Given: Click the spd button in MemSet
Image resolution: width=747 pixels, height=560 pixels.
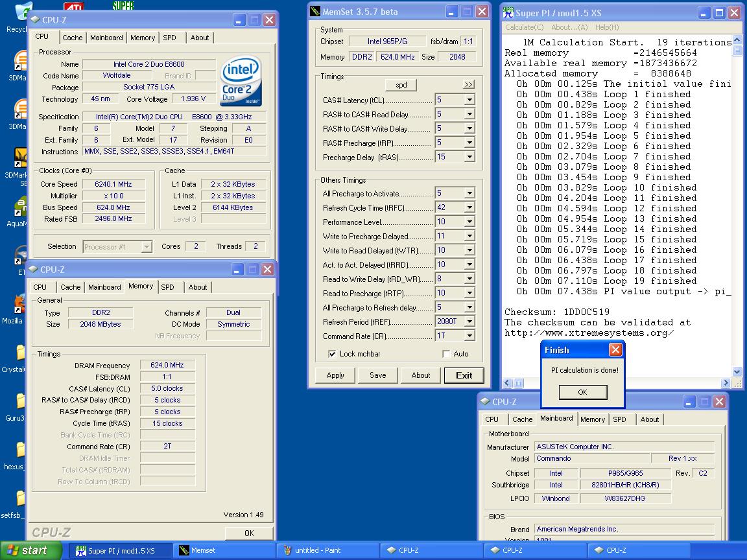Looking at the screenshot, I should pos(401,85).
